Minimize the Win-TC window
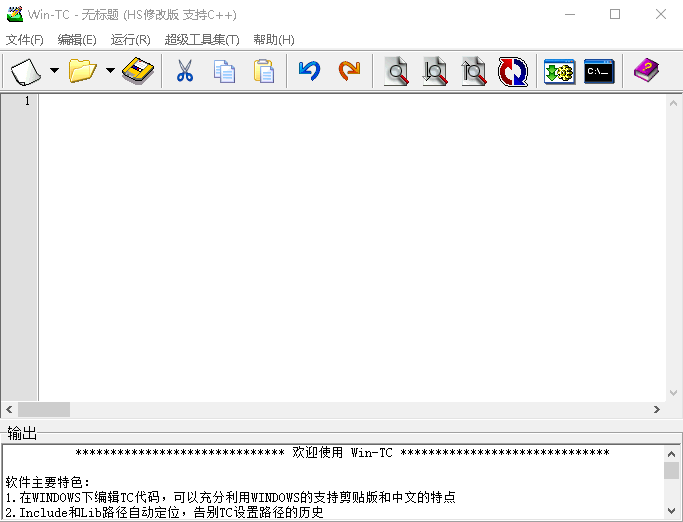Image resolution: width=683 pixels, height=522 pixels. click(570, 14)
